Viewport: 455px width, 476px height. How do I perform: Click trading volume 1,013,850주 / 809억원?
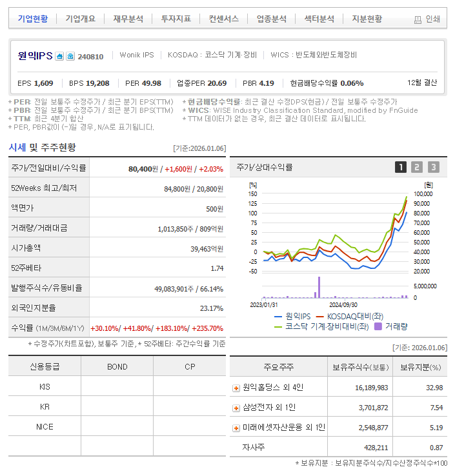(x=190, y=229)
